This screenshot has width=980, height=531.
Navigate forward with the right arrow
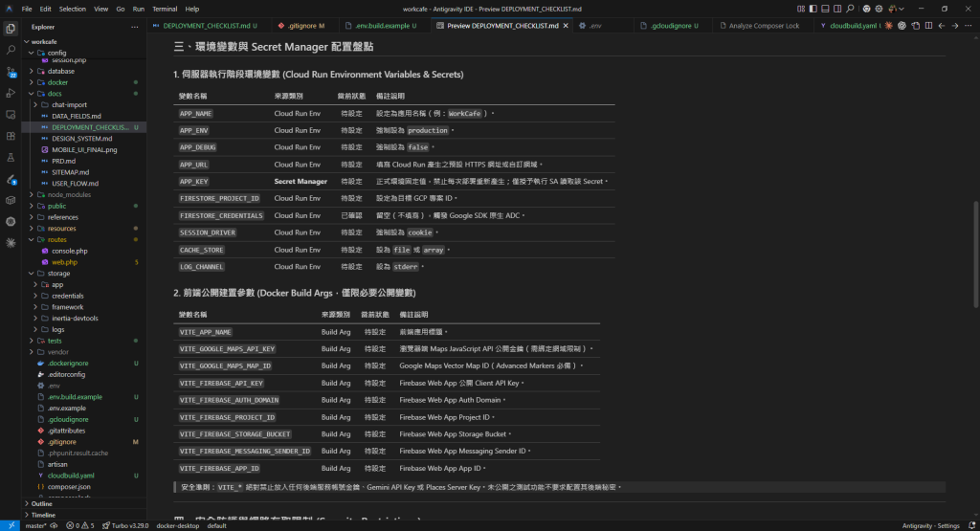click(955, 26)
